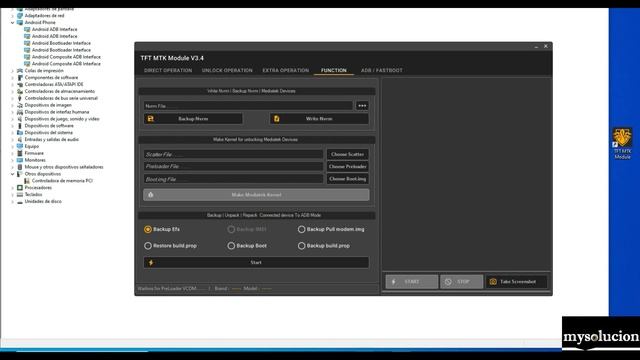Click the Unidades de disco drive icon
The image size is (640, 360).
[20, 202]
